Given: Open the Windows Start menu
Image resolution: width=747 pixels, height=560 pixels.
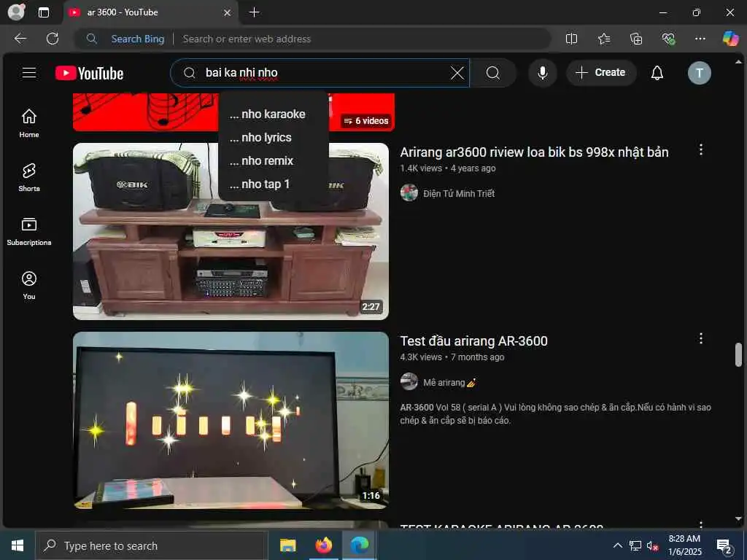Looking at the screenshot, I should pos(18,545).
